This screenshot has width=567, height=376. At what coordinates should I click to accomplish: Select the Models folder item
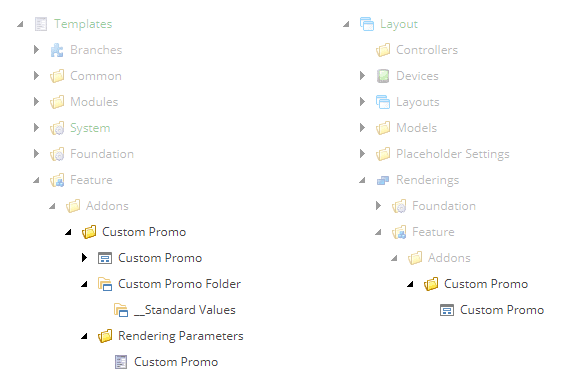[416, 128]
